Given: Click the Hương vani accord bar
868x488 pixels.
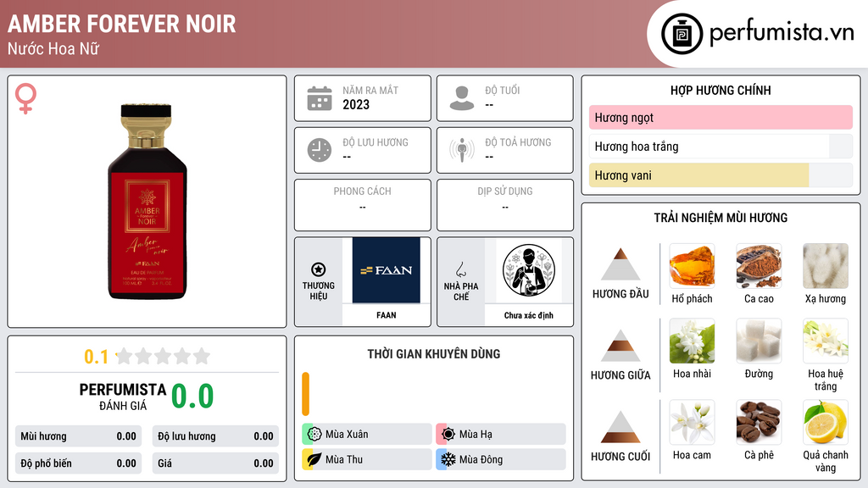Looking at the screenshot, I should tap(721, 175).
